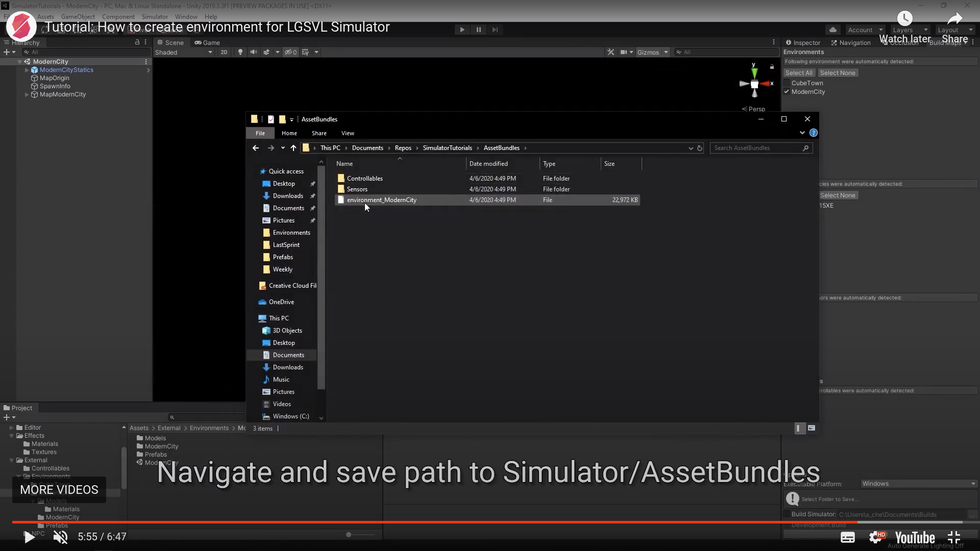980x551 pixels.
Task: Go up one folder level in Explorer
Action: click(293, 148)
